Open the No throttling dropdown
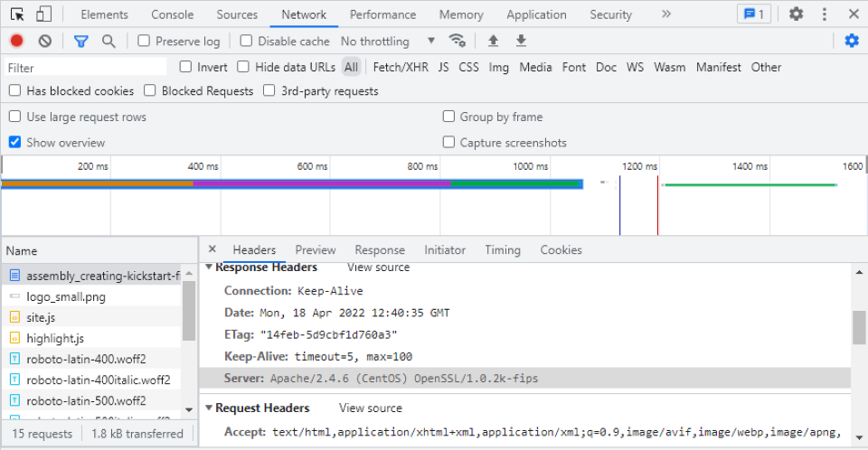This screenshot has height=450, width=868. click(388, 42)
